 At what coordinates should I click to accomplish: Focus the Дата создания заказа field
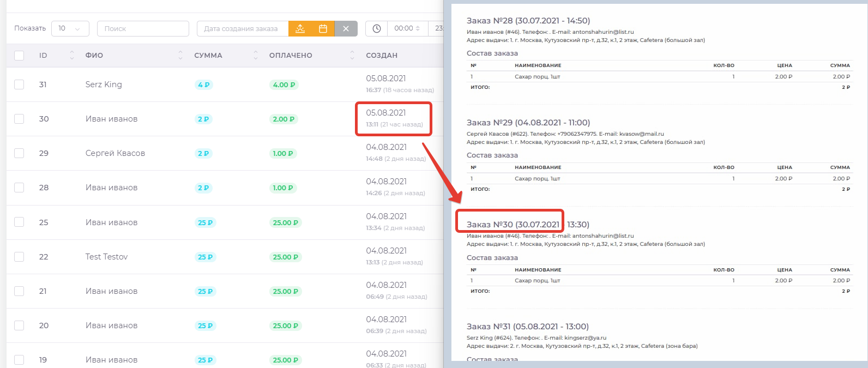click(242, 29)
